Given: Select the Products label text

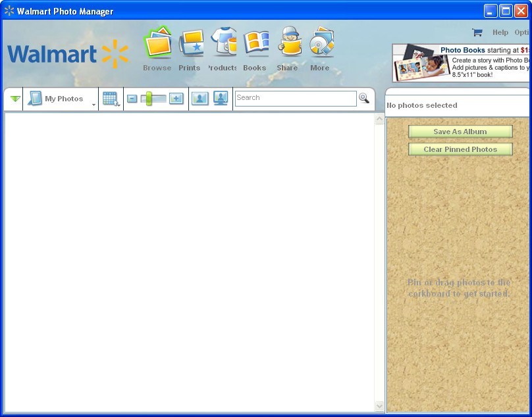Looking at the screenshot, I should click(223, 68).
